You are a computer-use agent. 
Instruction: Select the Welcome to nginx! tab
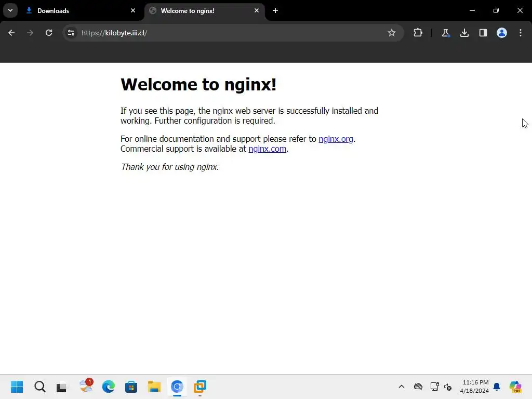tap(205, 10)
